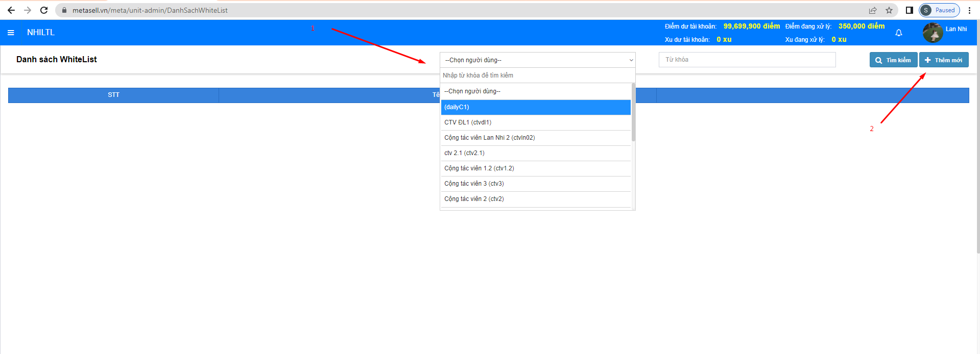The width and height of the screenshot is (980, 354).
Task: Click the dropdown search filter box
Action: tap(537, 75)
